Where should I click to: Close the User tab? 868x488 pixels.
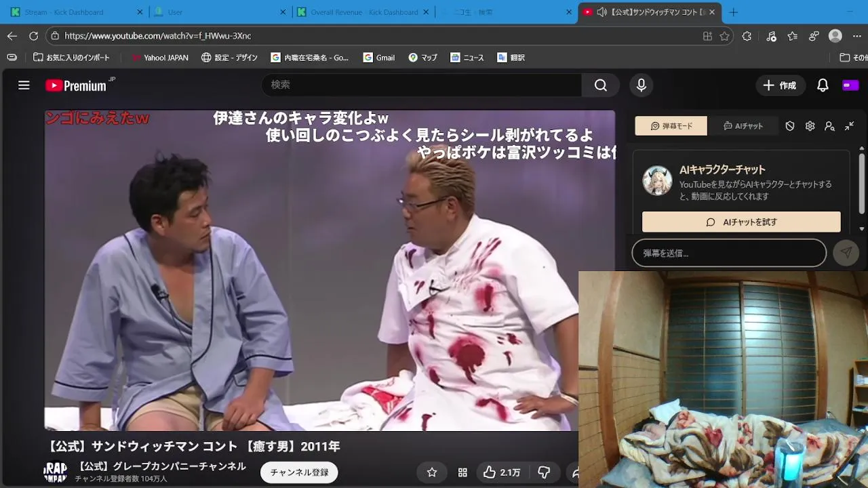283,12
